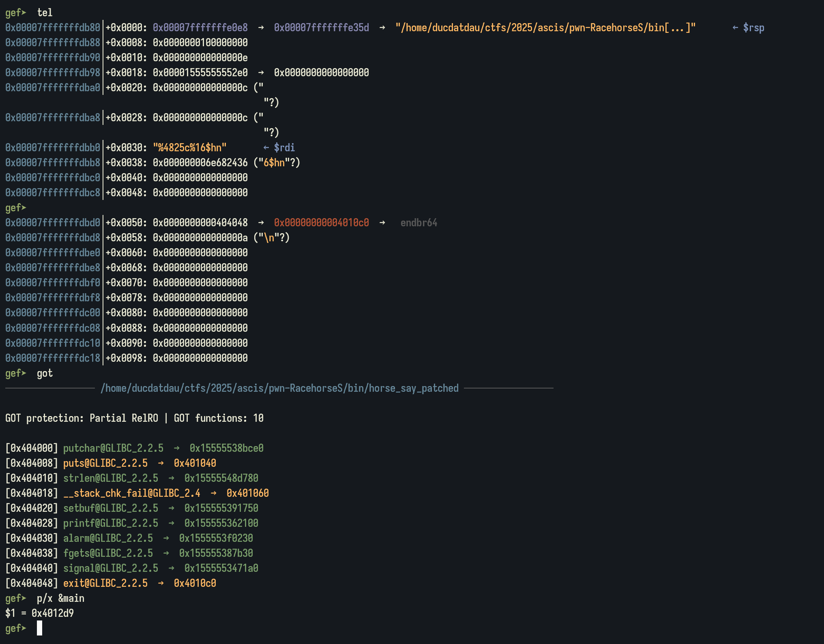Click the terminal cursor at last prompt
This screenshot has width=824, height=644.
[x=39, y=628]
